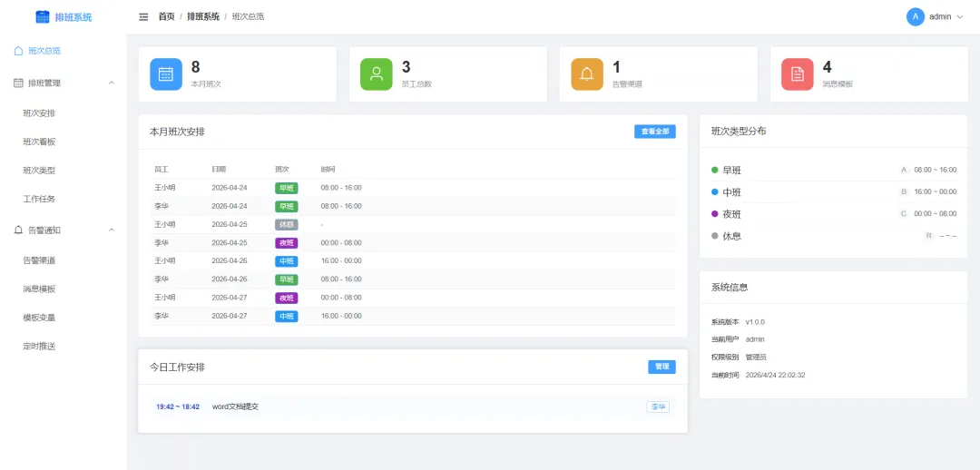Click the admin avatar circle
Image resolution: width=980 pixels, height=470 pixels.
pos(915,17)
